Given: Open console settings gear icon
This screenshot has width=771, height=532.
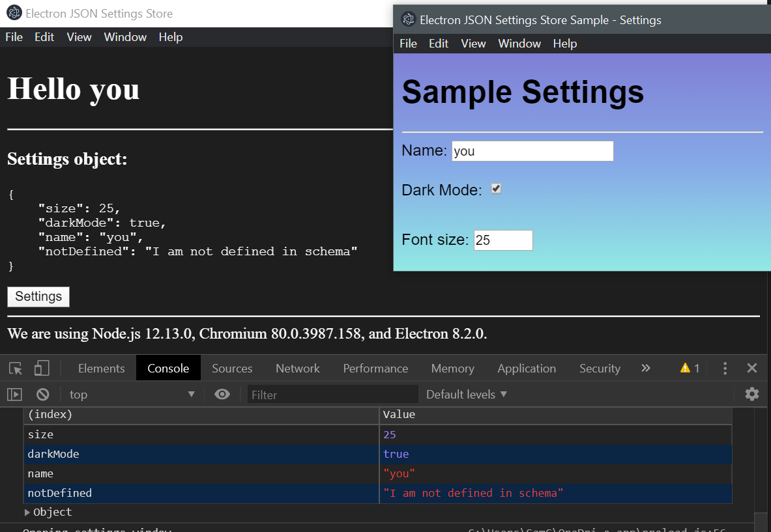Looking at the screenshot, I should [752, 395].
